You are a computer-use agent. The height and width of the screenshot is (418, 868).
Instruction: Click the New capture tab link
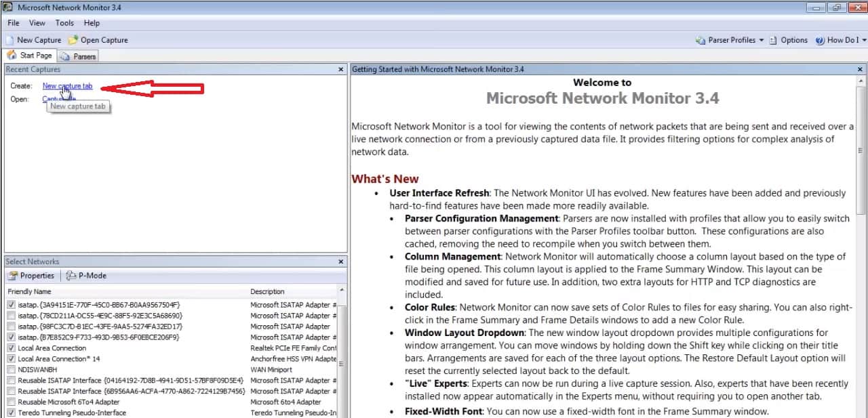[x=67, y=86]
